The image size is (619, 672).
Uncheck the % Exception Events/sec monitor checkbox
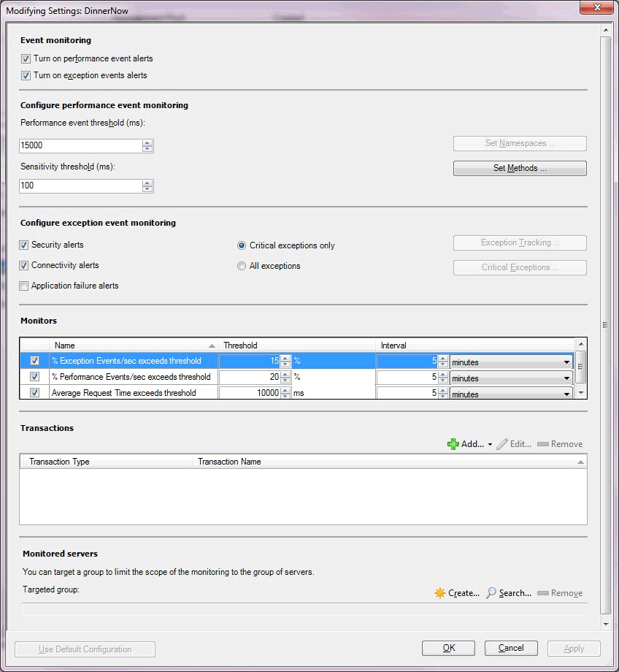[35, 361]
